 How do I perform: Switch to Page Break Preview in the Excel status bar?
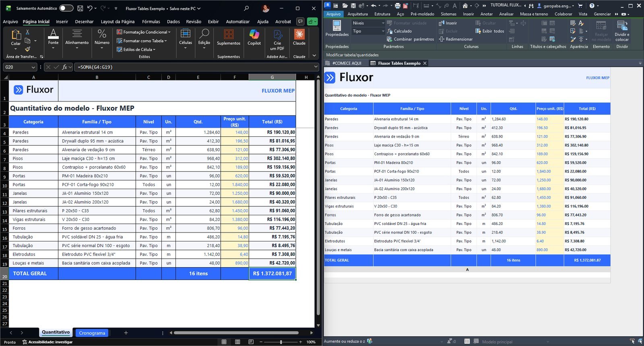[x=251, y=342]
